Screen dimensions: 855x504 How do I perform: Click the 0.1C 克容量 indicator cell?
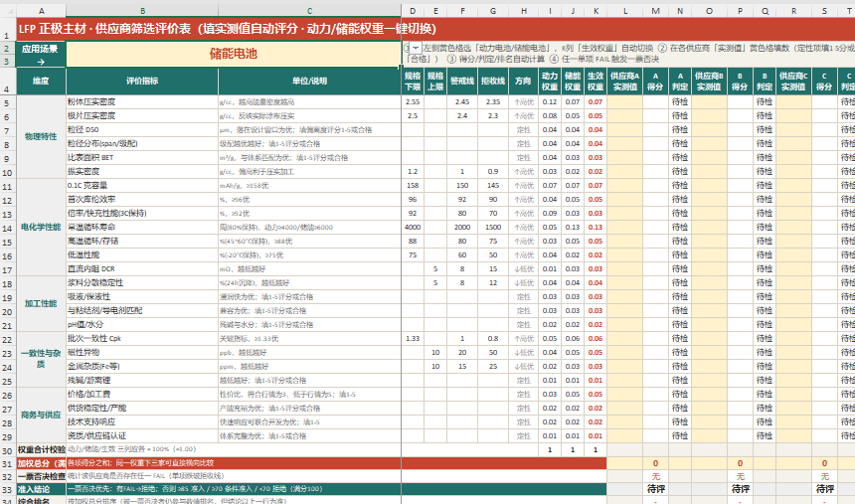coord(142,186)
